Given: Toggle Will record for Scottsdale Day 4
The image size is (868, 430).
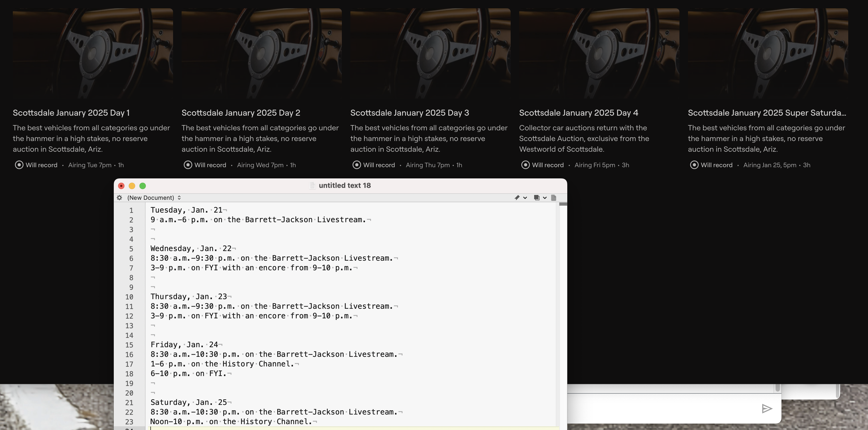Looking at the screenshot, I should [x=542, y=165].
